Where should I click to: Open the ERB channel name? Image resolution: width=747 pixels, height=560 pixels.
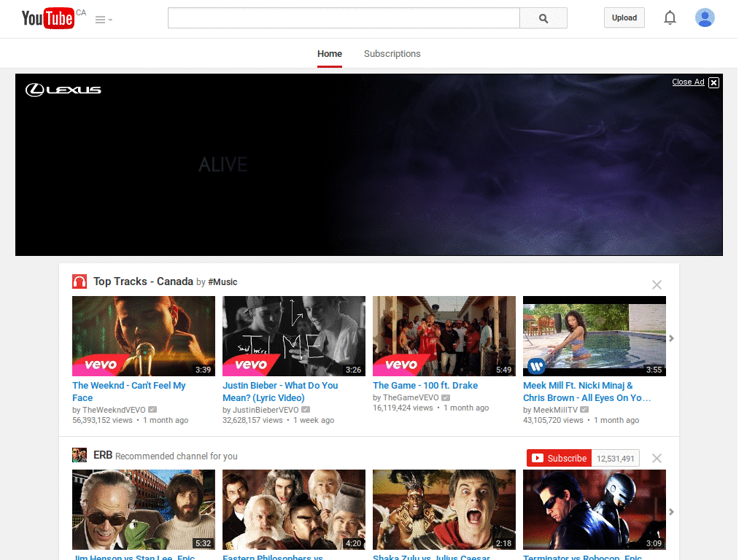103,455
